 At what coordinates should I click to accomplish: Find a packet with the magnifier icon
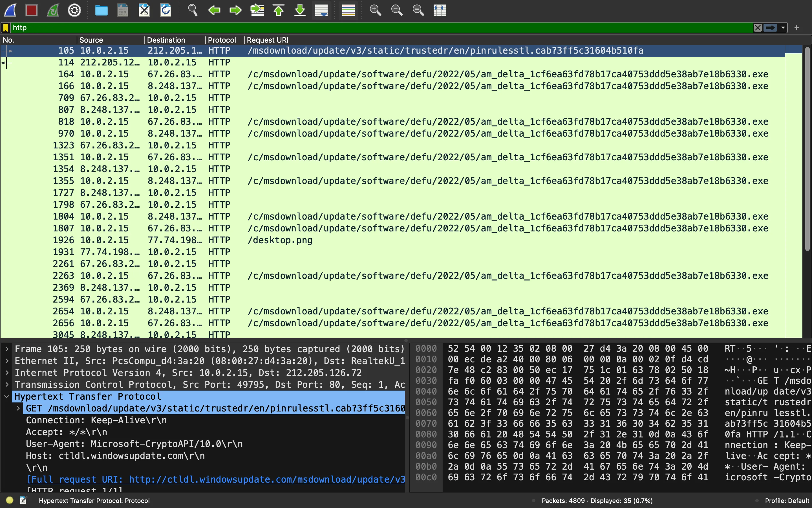click(x=193, y=10)
